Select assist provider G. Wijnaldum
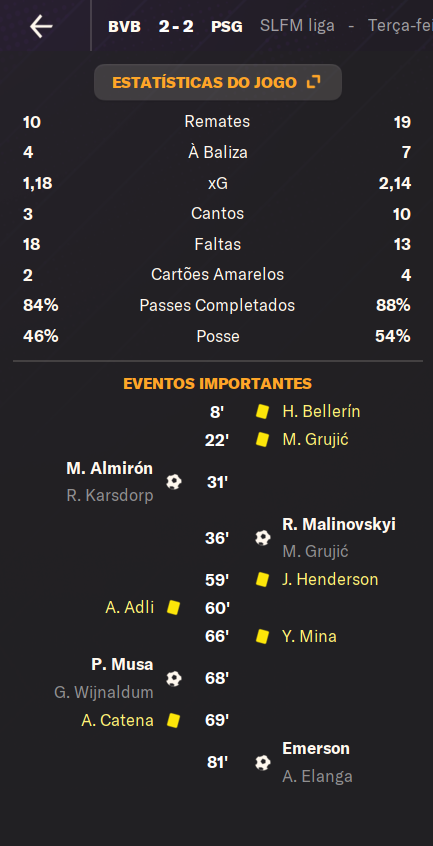The image size is (433, 846). click(x=104, y=692)
